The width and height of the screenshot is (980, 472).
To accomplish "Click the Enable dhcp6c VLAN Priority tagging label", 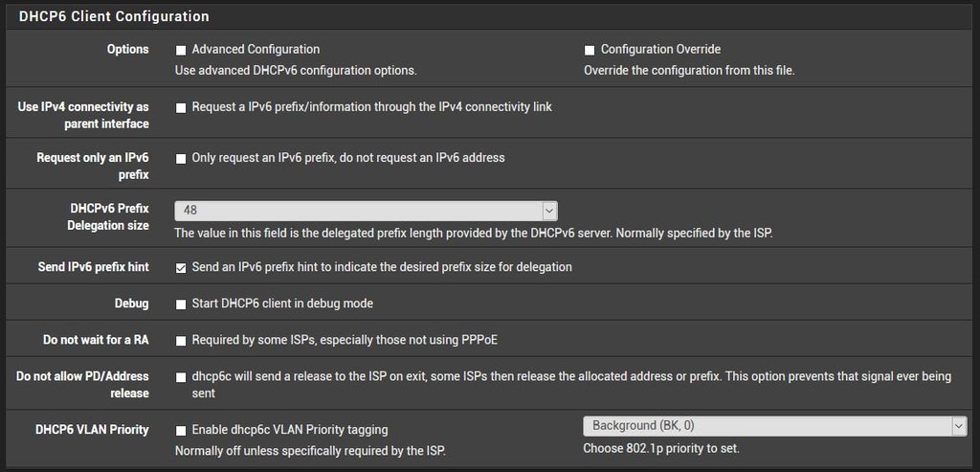I will point(290,430).
